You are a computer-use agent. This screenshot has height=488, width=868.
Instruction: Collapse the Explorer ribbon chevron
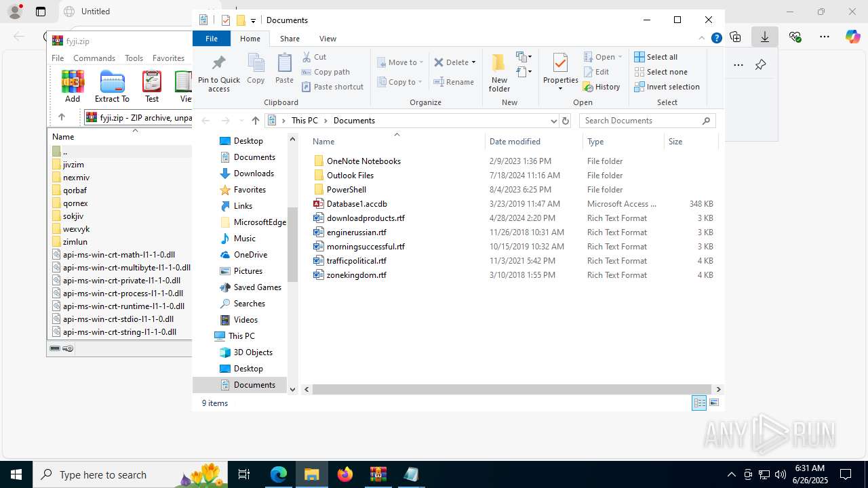coord(702,39)
